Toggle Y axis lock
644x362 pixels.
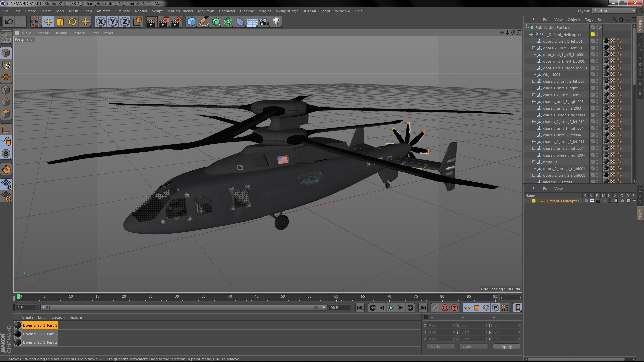tap(113, 22)
